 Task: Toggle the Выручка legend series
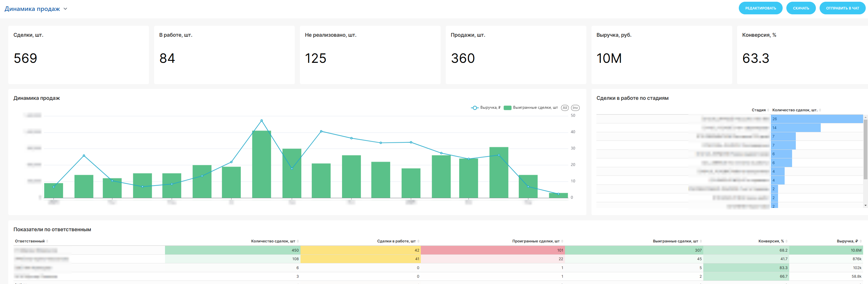coord(486,108)
